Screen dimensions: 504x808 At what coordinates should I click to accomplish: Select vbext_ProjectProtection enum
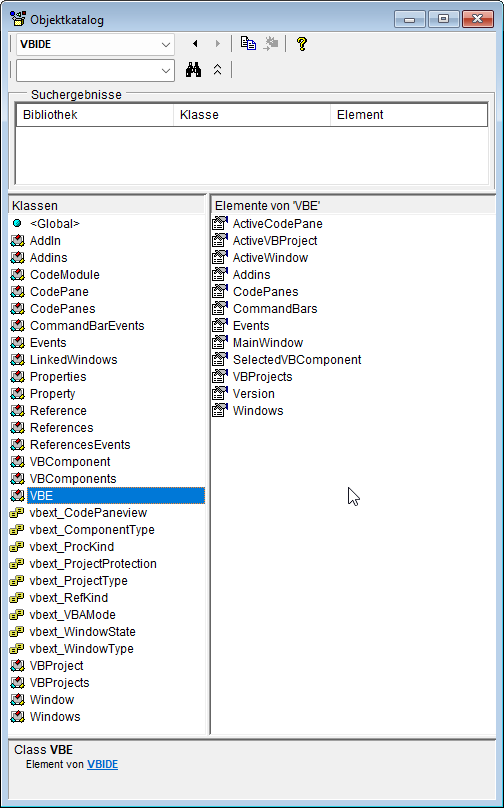(93, 564)
